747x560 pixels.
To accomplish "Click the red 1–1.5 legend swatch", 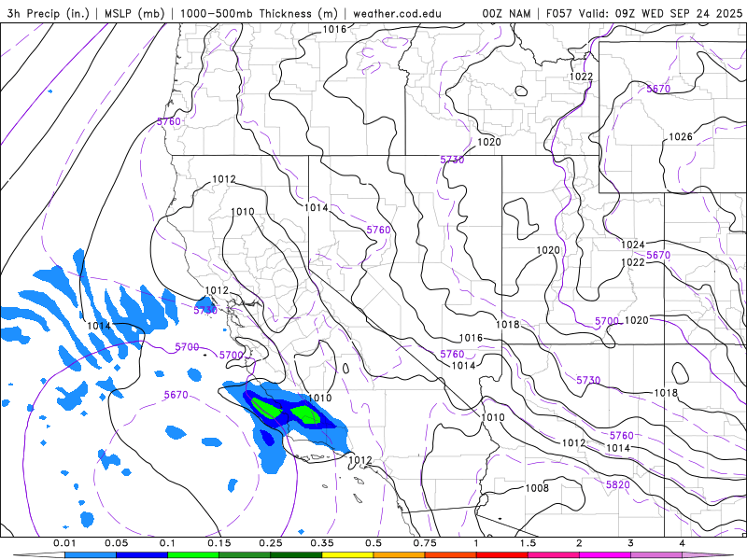I will click(x=502, y=555).
